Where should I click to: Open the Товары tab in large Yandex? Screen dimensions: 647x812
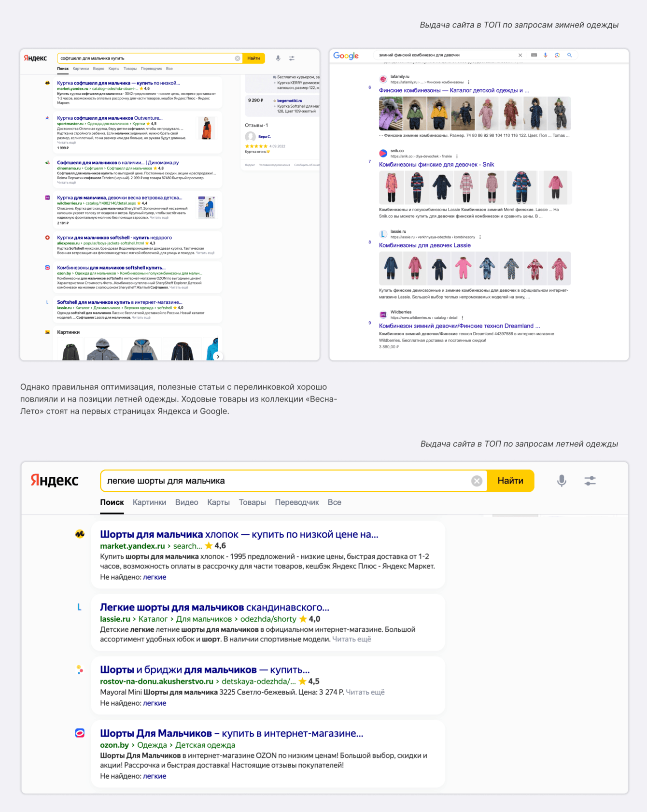252,502
